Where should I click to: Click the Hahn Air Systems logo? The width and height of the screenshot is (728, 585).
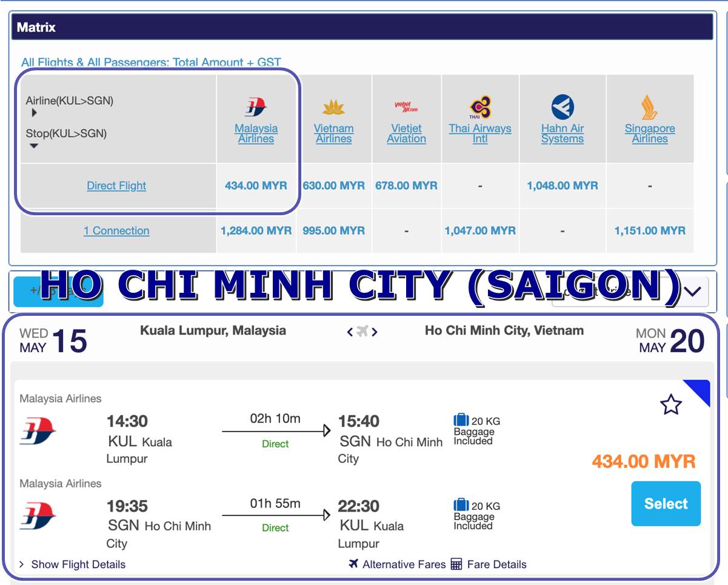pos(563,107)
